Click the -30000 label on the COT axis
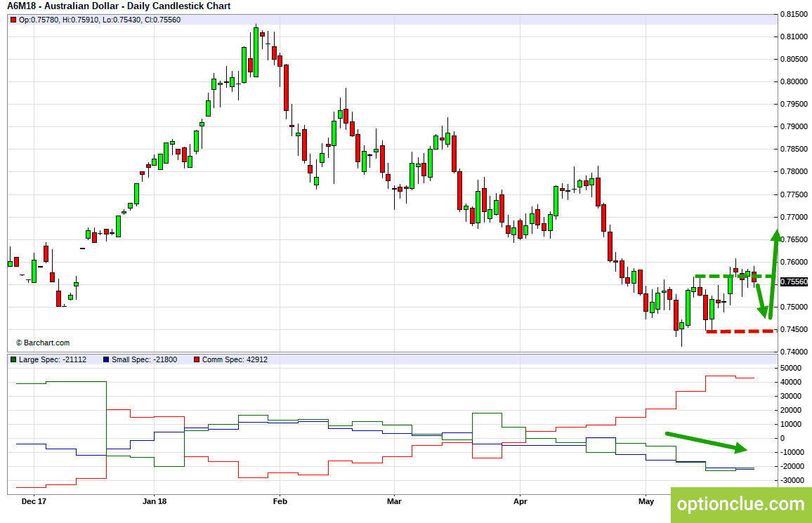The image size is (812, 523). 792,481
